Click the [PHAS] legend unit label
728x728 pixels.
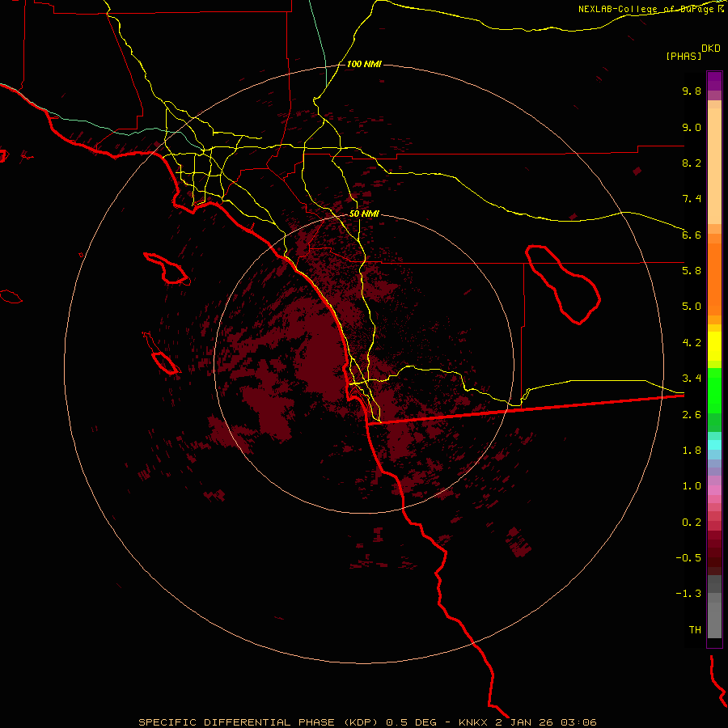coord(684,56)
